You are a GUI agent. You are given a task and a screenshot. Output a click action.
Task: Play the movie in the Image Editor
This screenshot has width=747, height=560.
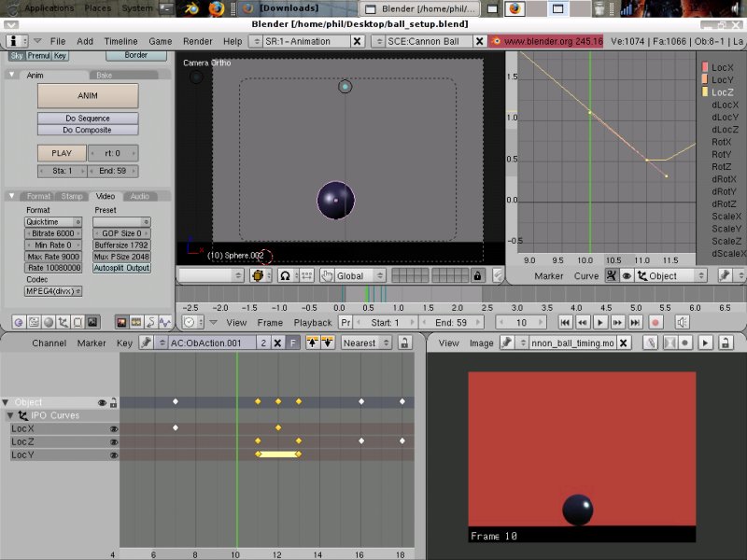tap(705, 343)
